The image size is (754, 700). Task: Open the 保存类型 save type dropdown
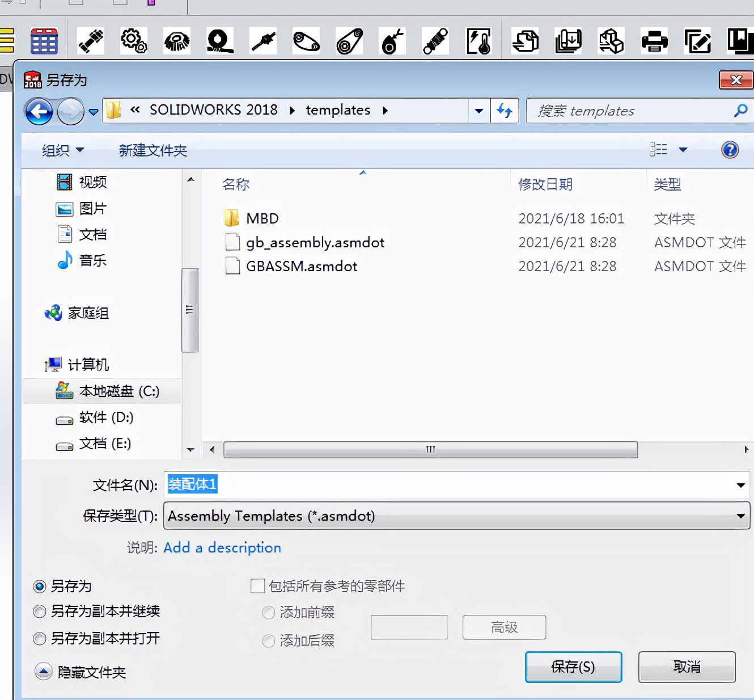[x=740, y=516]
